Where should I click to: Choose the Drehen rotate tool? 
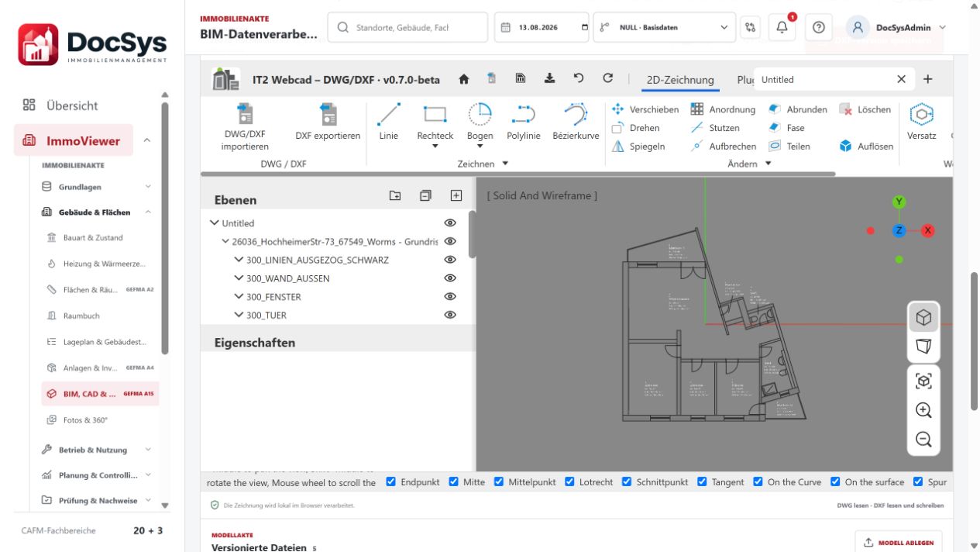click(x=636, y=128)
